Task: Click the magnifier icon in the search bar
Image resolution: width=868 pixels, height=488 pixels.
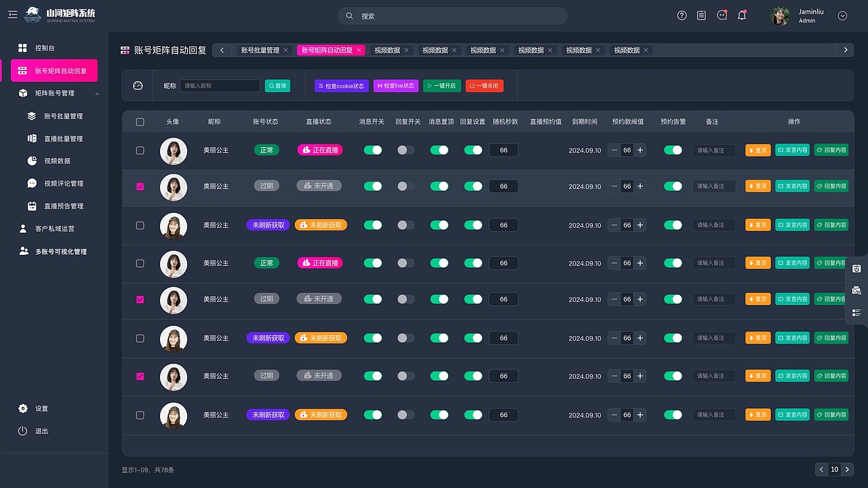Action: pyautogui.click(x=349, y=16)
